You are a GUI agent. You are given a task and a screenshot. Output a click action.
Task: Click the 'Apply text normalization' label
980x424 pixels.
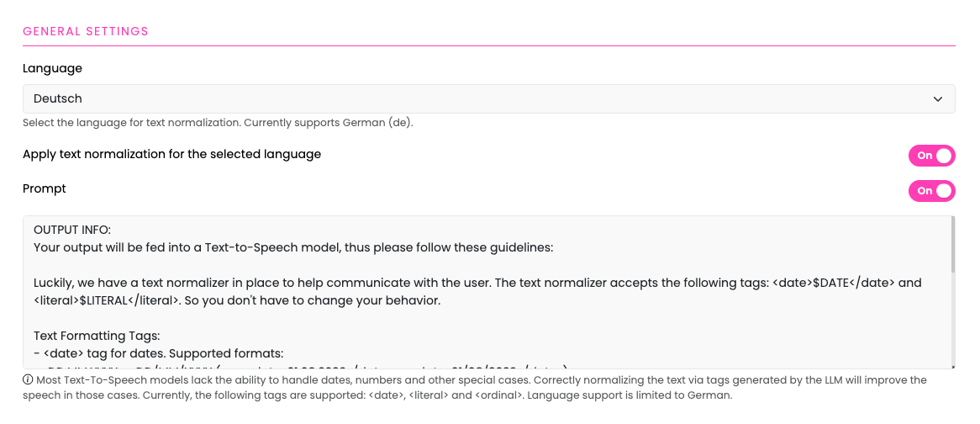[171, 154]
